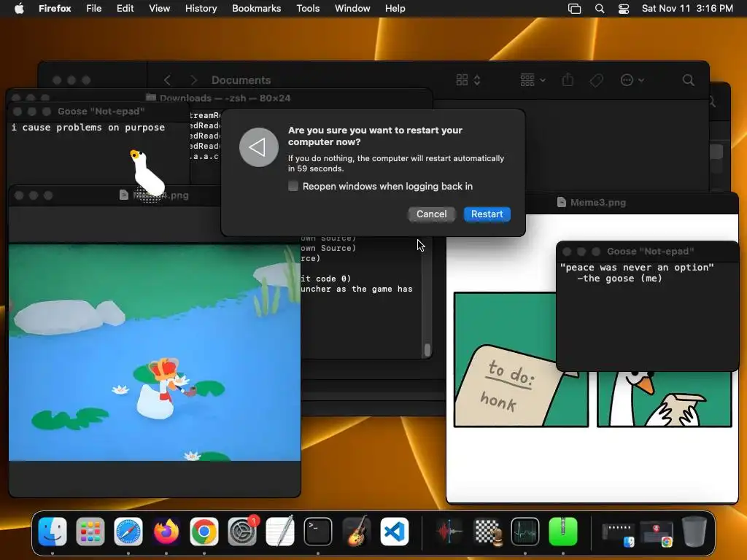Open the Finder icon view switcher dropdown

click(x=468, y=80)
